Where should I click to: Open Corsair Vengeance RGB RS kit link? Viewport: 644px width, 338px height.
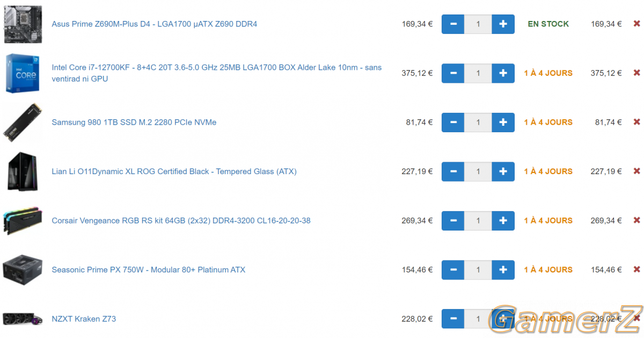coord(181,221)
